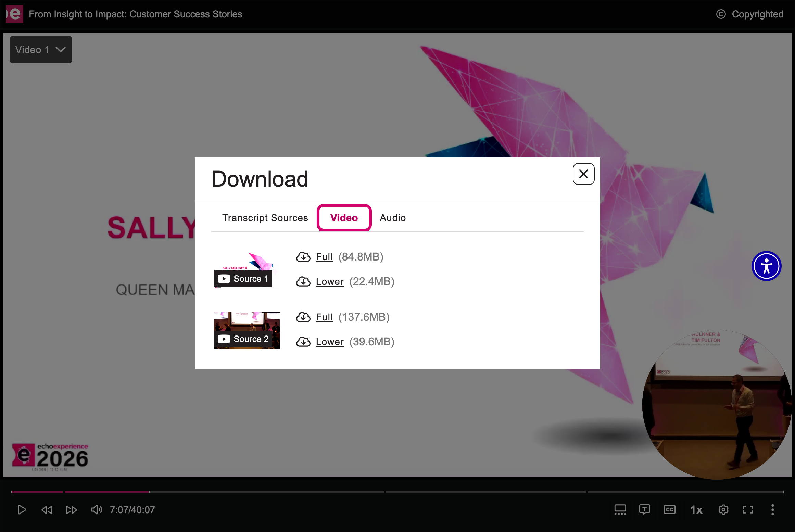Click the Source 1 thumbnail
The width and height of the screenshot is (795, 532).
247,270
